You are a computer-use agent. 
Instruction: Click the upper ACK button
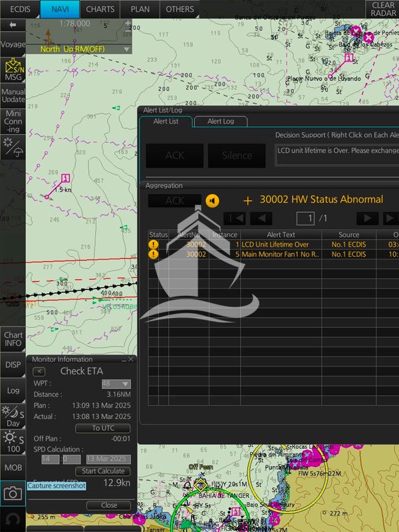[x=175, y=156]
